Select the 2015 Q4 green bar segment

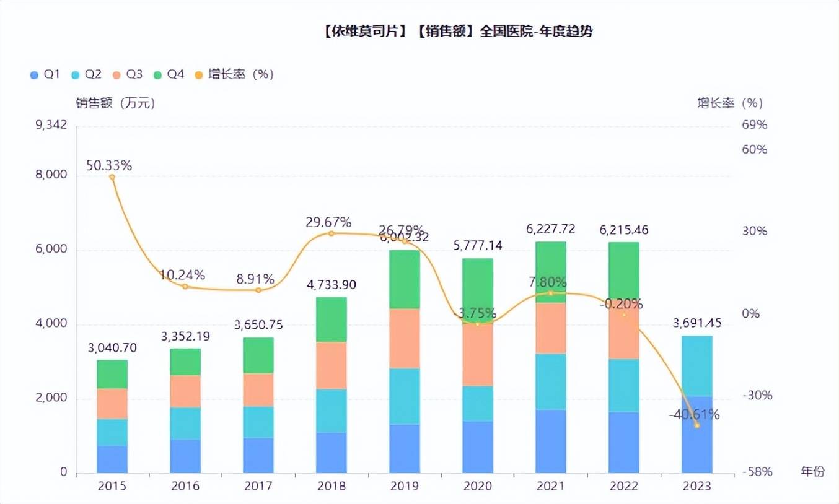click(112, 375)
